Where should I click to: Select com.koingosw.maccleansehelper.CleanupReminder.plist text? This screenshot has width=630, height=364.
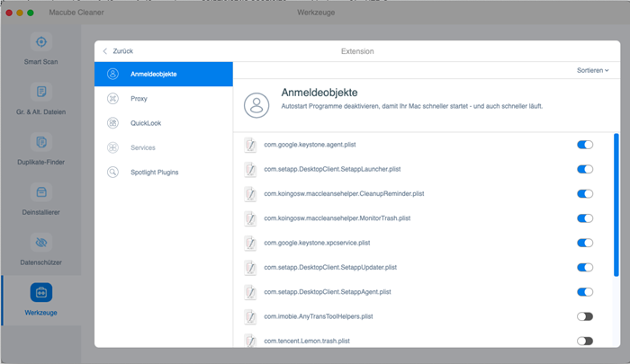coord(344,193)
